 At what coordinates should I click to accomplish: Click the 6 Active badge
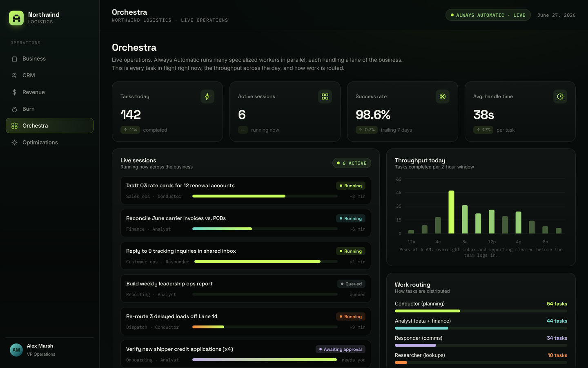(x=352, y=163)
